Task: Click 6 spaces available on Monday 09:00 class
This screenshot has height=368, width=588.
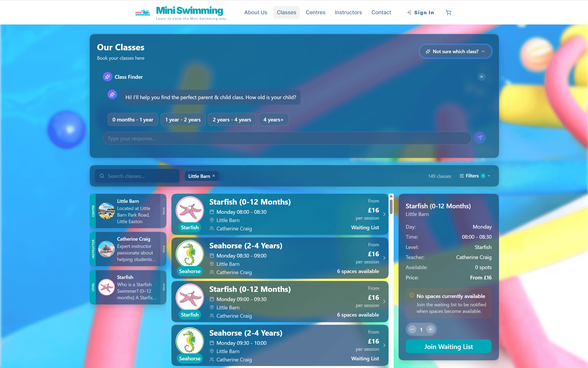Action: [x=358, y=315]
